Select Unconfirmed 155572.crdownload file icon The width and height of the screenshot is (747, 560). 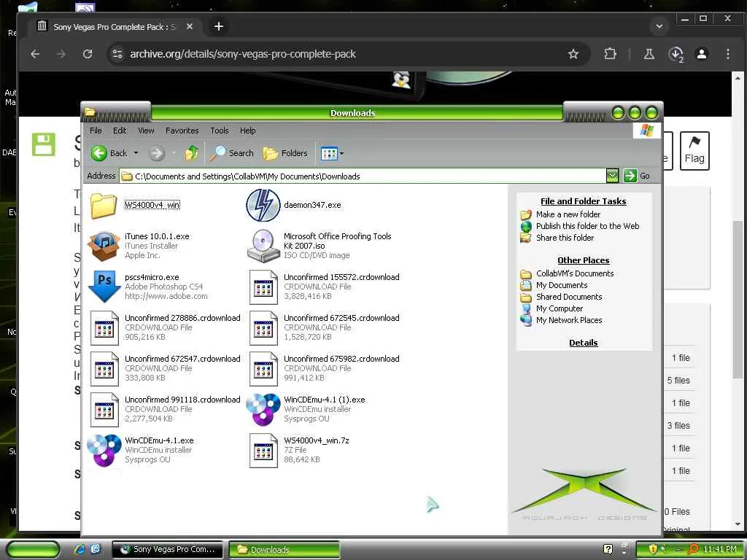click(263, 287)
